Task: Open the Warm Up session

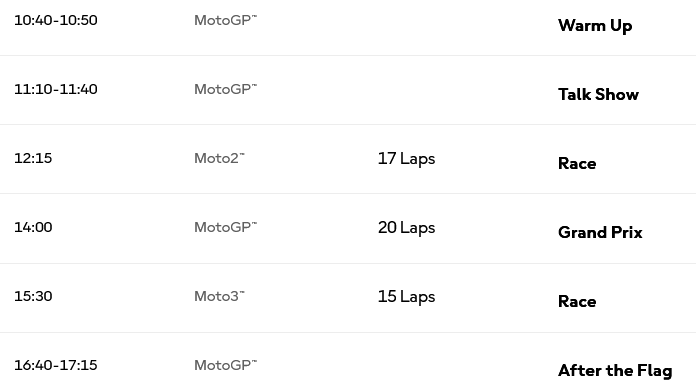Action: pyautogui.click(x=595, y=26)
